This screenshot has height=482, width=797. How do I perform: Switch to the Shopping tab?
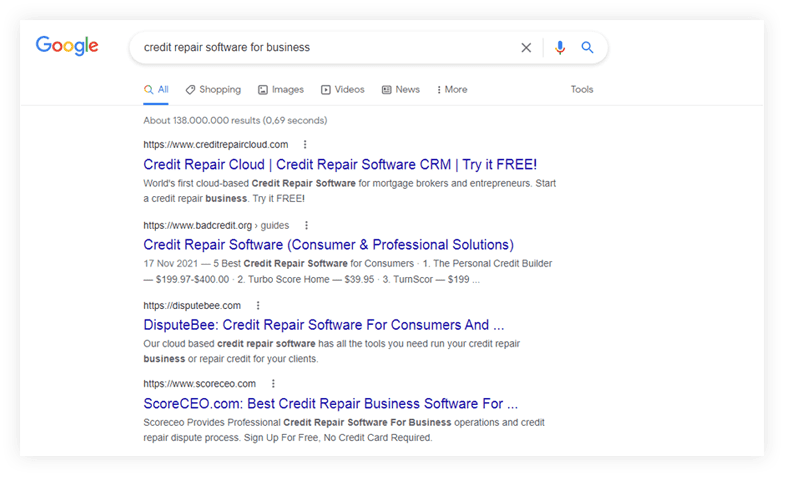[213, 89]
